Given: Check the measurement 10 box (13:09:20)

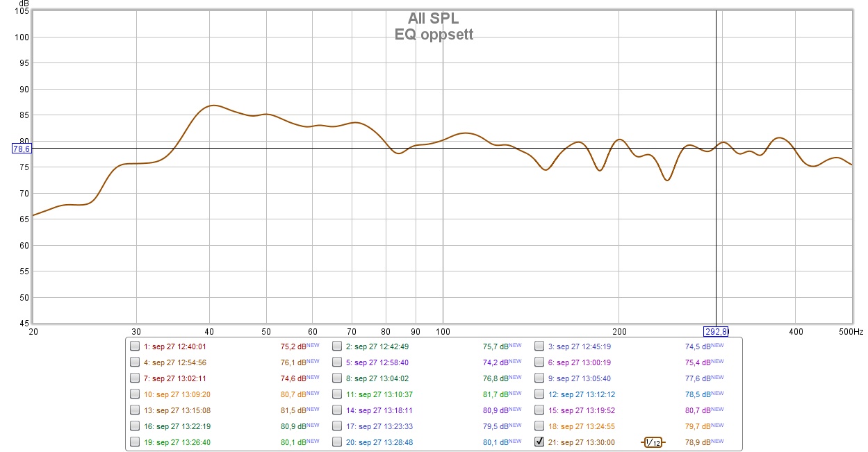Looking at the screenshot, I should (x=135, y=394).
